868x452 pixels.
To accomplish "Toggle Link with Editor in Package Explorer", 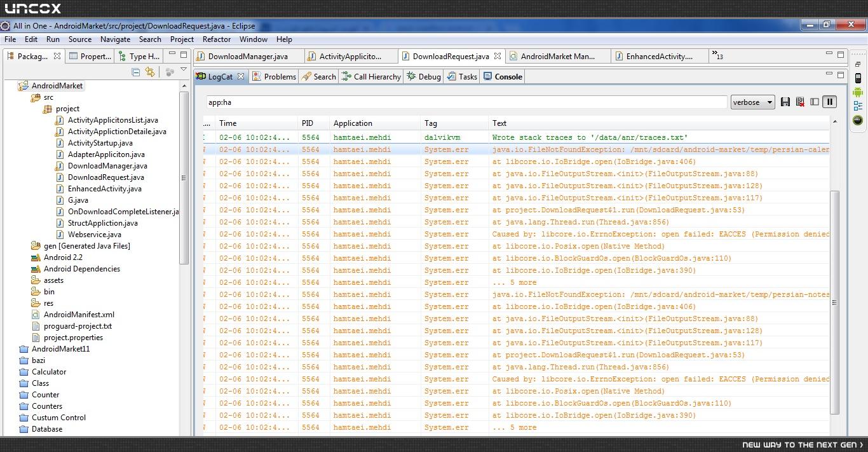I will pos(150,72).
